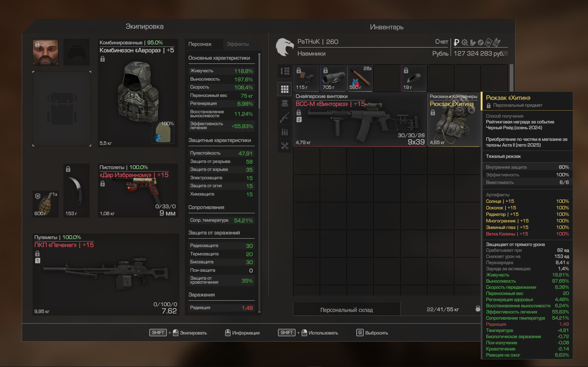Screen dimensions: 588x367
Task: Click the Солнце | +15 artifact entry
Action: [x=527, y=201]
